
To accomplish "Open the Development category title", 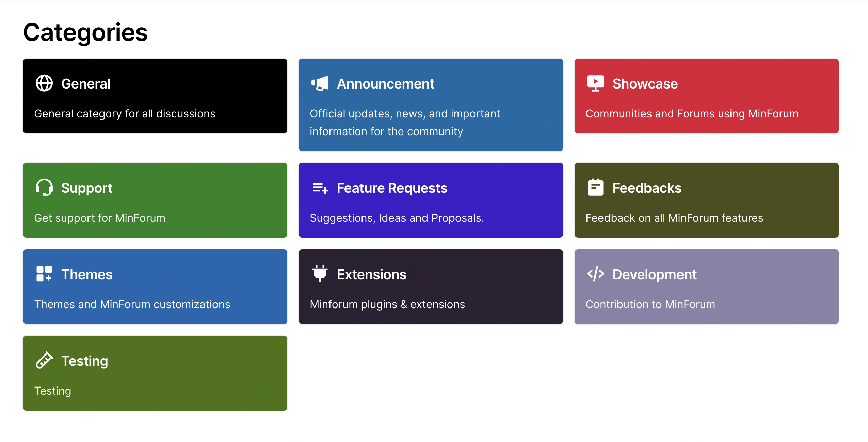I will pos(655,274).
